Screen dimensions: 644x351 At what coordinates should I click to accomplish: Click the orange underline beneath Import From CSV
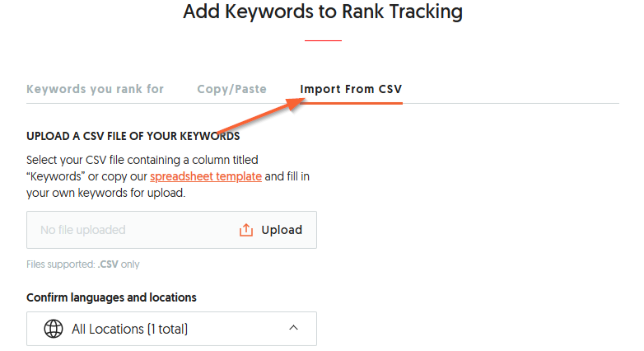[351, 103]
